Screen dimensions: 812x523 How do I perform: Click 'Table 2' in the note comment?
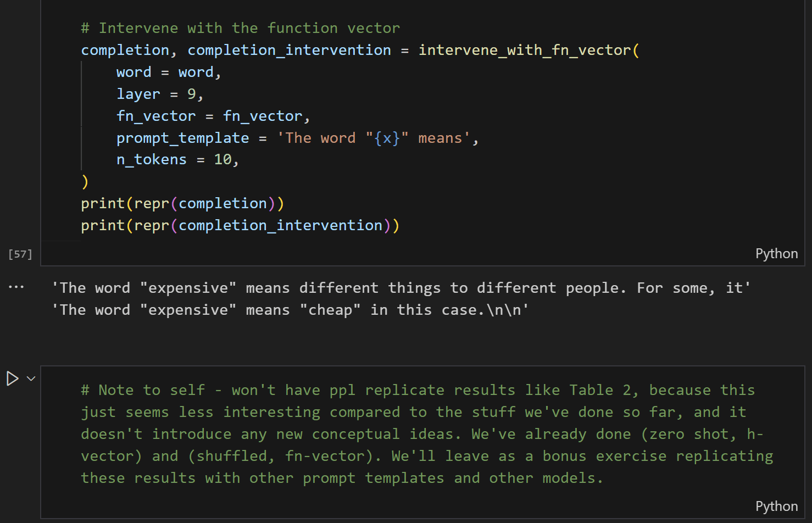[600, 390]
